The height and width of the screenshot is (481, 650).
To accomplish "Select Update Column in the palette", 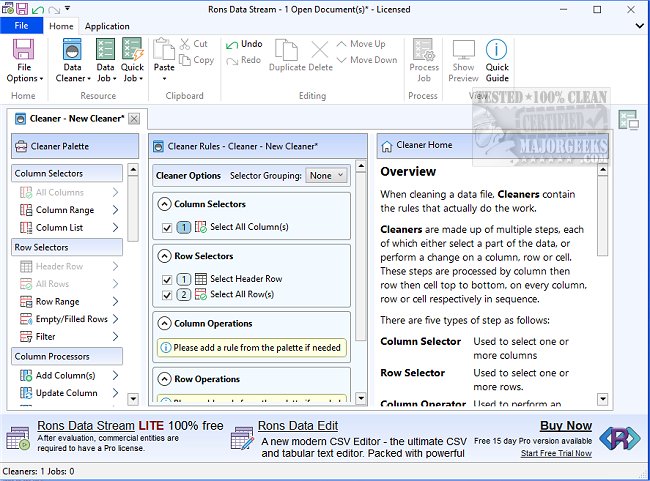I will tap(67, 393).
